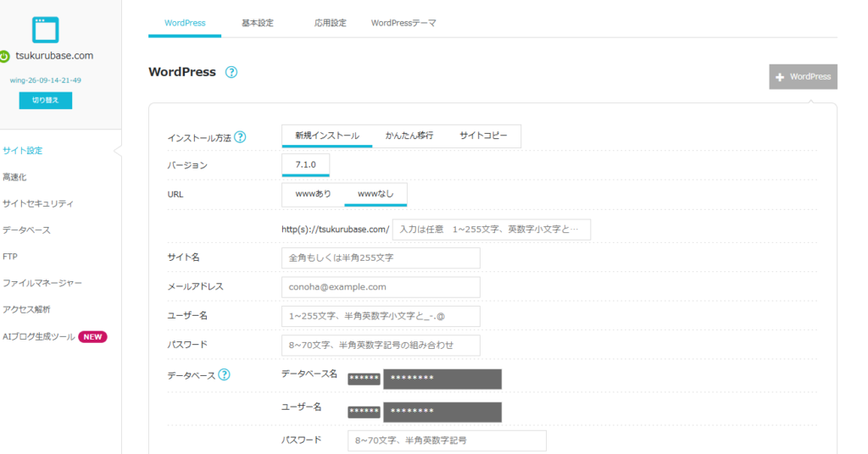The width and height of the screenshot is (868, 454).
Task: Click the green power status icon
Action: (4, 57)
